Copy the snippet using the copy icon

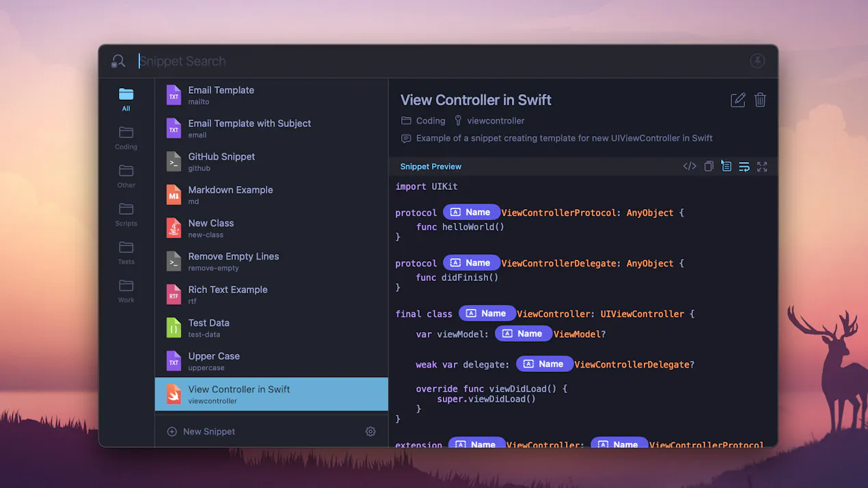pos(709,166)
